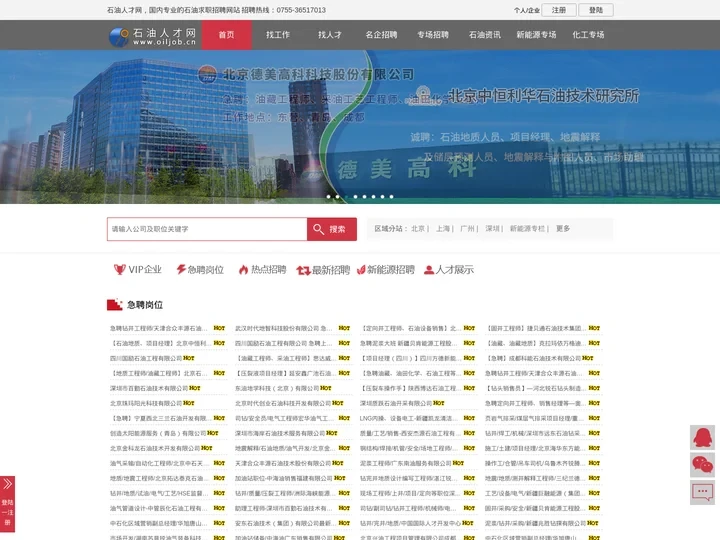This screenshot has height=540, width=720.
Task: Open job listing starting LNG内操、设备电工
Action: tap(409, 418)
